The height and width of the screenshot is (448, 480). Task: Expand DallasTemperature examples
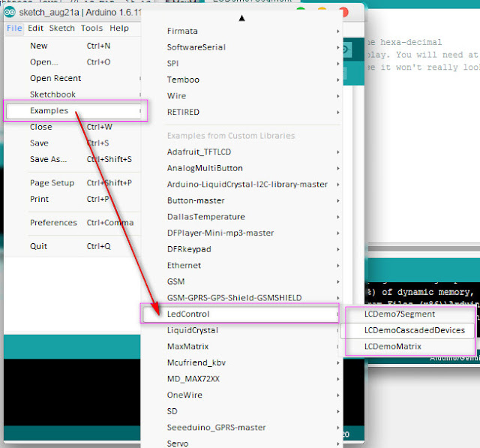(x=241, y=217)
